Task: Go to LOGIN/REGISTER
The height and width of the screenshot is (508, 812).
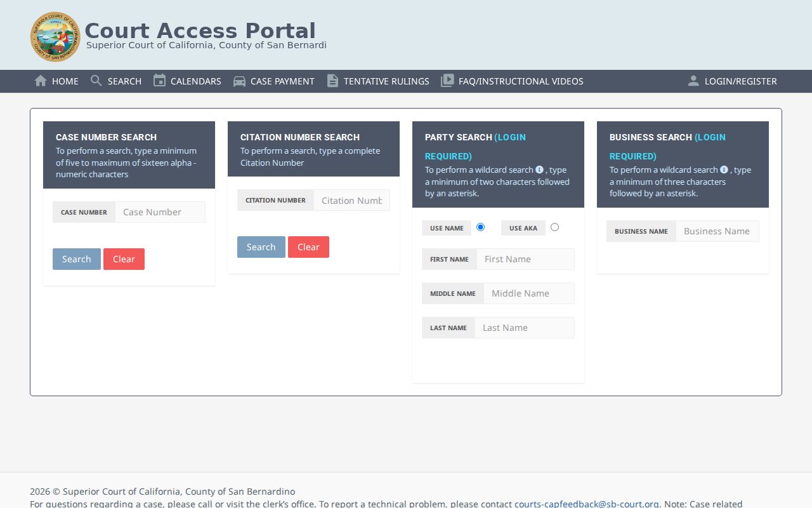Action: point(733,81)
